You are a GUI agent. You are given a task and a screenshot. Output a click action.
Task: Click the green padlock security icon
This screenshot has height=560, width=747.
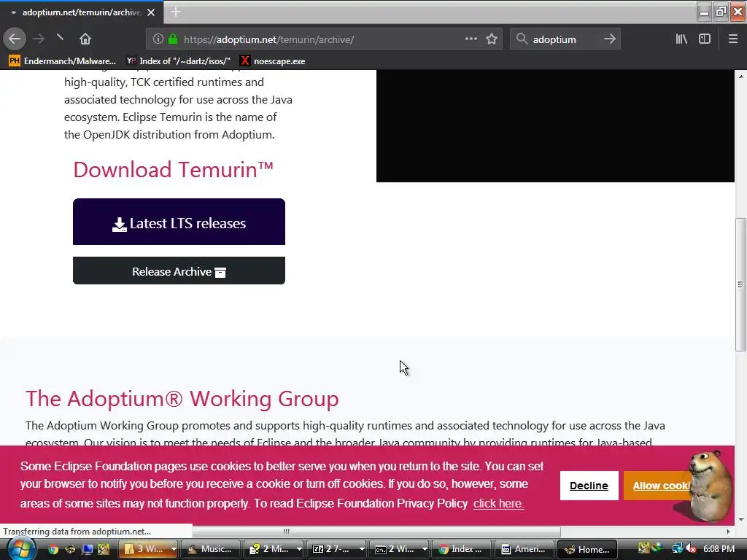173,39
